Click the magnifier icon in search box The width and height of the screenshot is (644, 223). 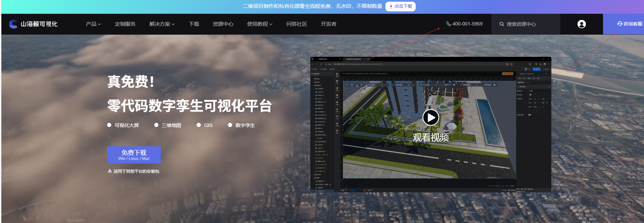pyautogui.click(x=501, y=24)
